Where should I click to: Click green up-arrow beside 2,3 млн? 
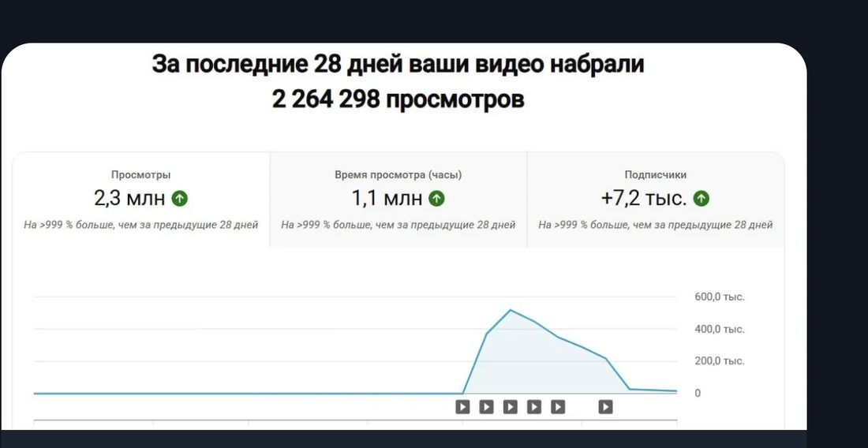point(179,199)
